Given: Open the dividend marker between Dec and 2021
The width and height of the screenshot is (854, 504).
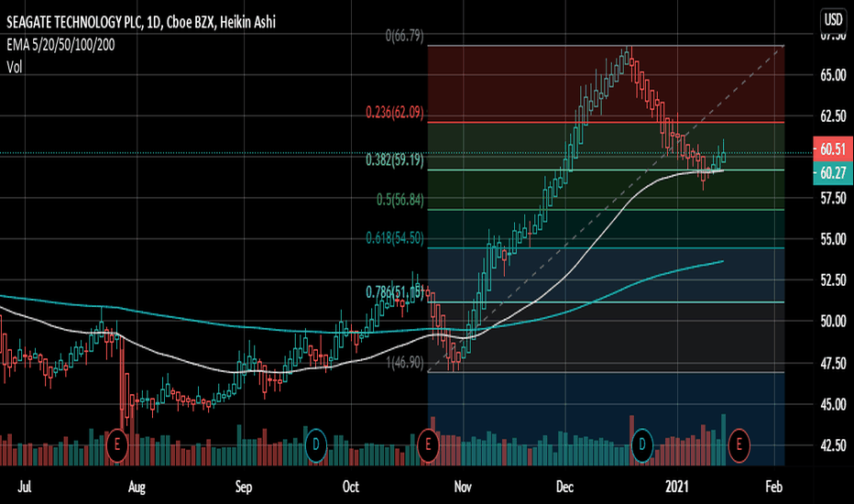Looking at the screenshot, I should tap(641, 445).
